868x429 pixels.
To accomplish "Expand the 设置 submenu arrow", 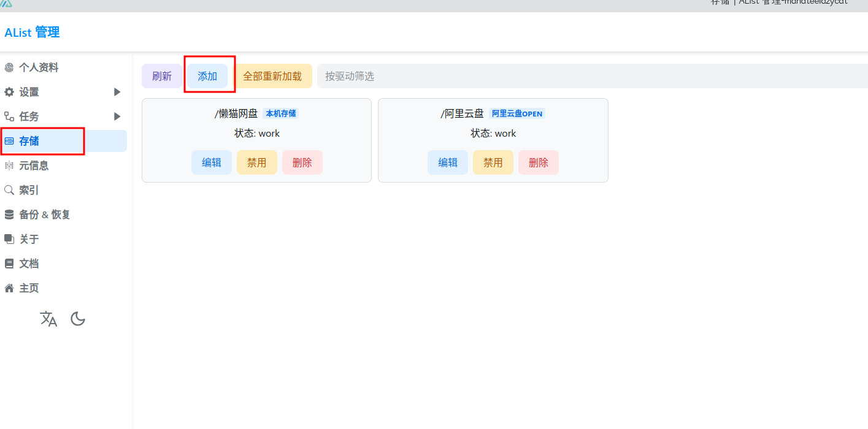I will (117, 92).
